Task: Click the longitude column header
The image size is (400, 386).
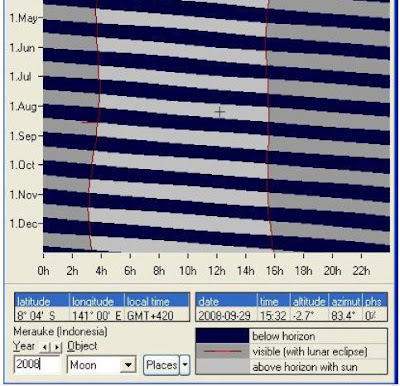Action: click(97, 301)
